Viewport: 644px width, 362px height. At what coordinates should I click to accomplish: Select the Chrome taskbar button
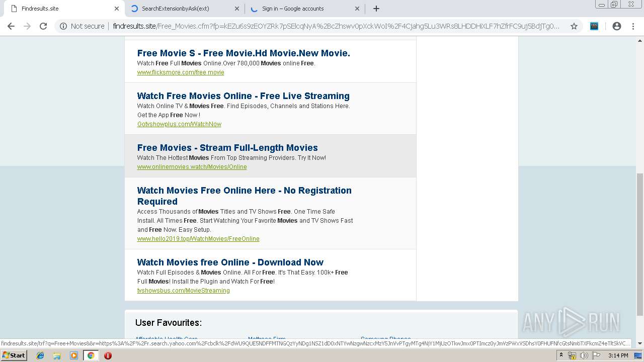91,355
